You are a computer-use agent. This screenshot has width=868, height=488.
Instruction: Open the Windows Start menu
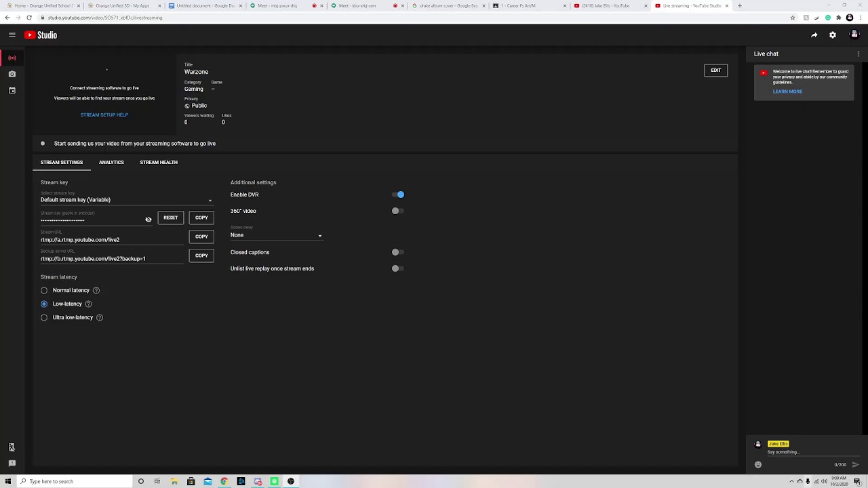click(8, 481)
